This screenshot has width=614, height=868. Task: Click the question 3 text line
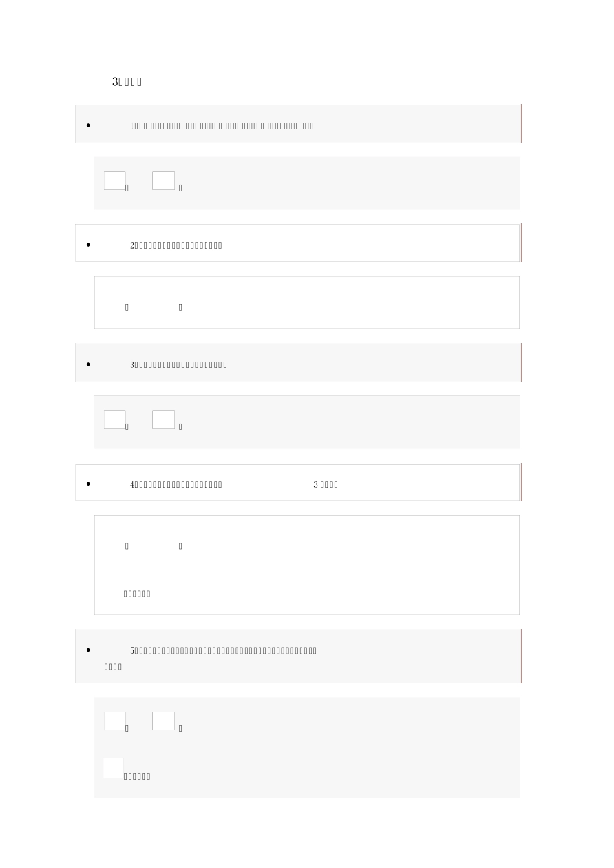(178, 365)
